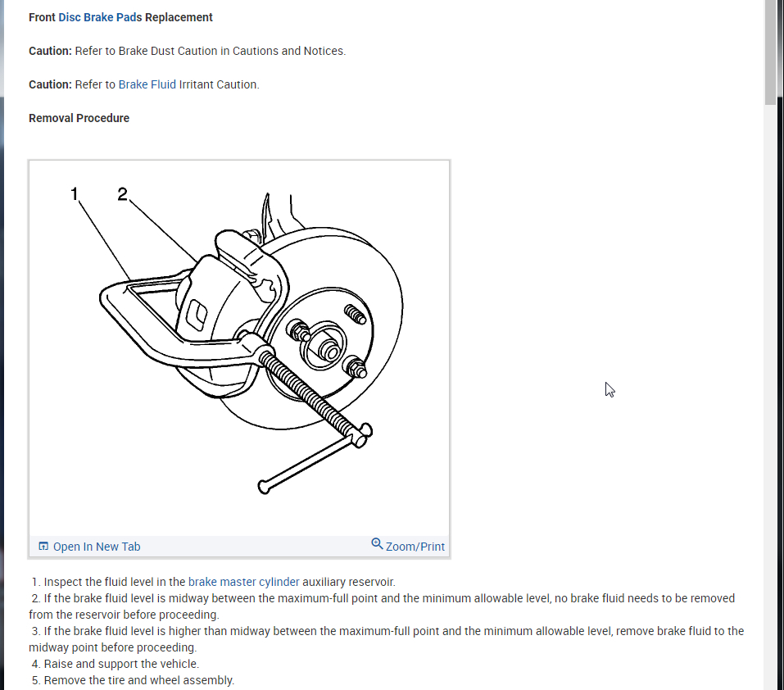Click step 4 Raise and support the vehicle
Image resolution: width=784 pixels, height=690 pixels.
116,664
